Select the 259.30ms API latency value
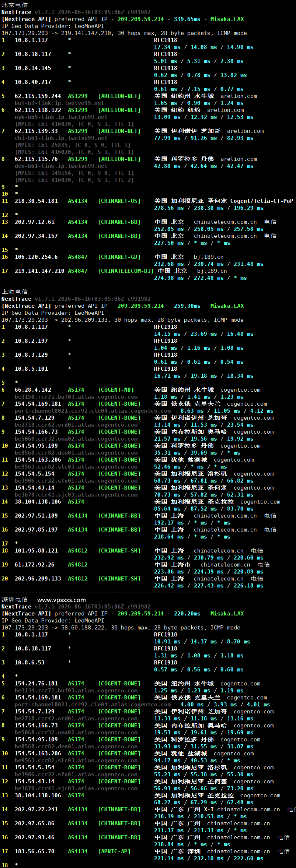The height and width of the screenshot is (868, 296). coord(187,306)
